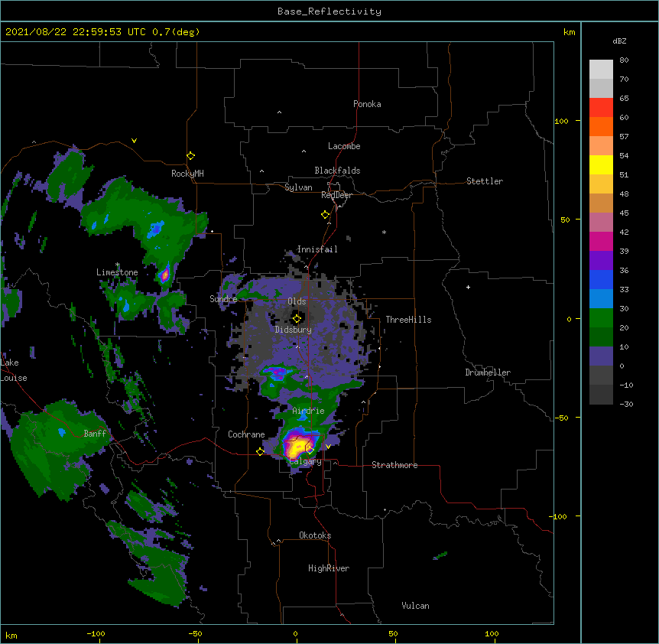Select the -50 tick label on the right axis
Image resolution: width=659 pixels, height=644 pixels.
(561, 418)
